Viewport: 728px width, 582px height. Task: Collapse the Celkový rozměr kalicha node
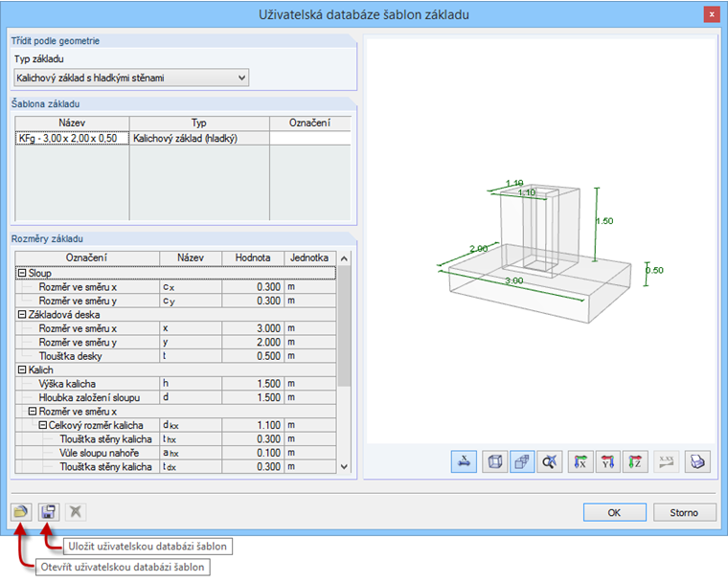pos(43,425)
